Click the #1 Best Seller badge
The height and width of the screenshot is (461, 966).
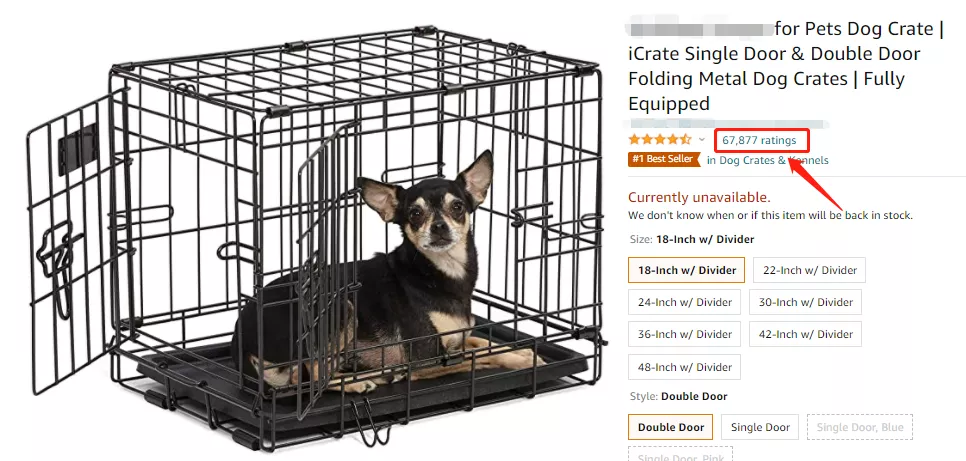click(x=664, y=159)
